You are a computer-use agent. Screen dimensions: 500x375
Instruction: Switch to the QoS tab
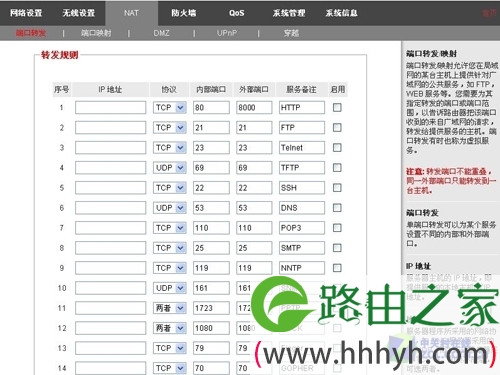point(236,13)
